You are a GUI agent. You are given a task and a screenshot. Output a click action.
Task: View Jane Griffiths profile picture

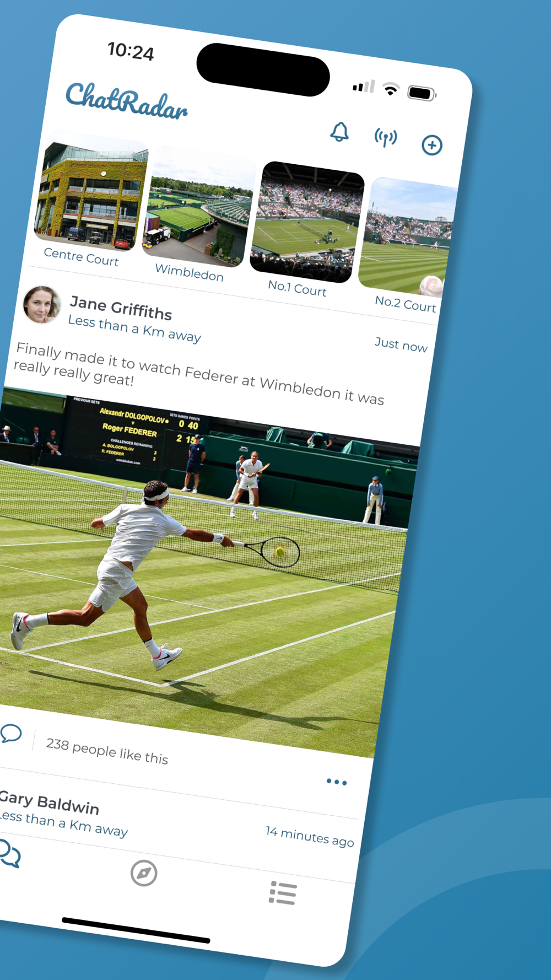[41, 304]
